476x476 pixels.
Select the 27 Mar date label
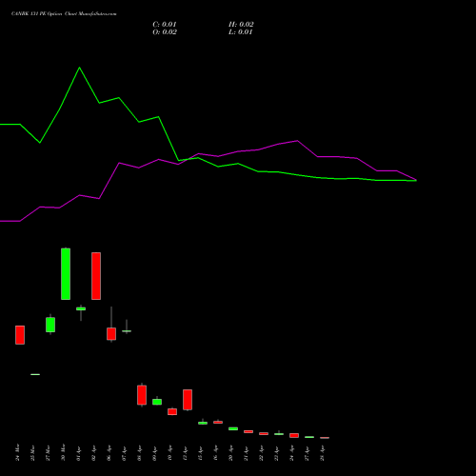(x=48, y=452)
